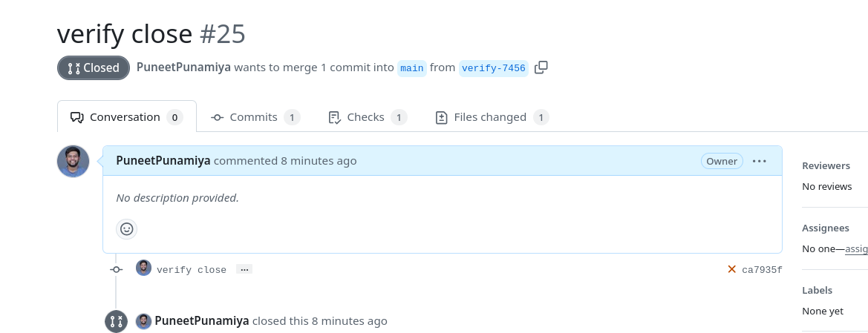Click the failed status X icon
Viewport: 868px width, 333px height.
click(x=731, y=269)
